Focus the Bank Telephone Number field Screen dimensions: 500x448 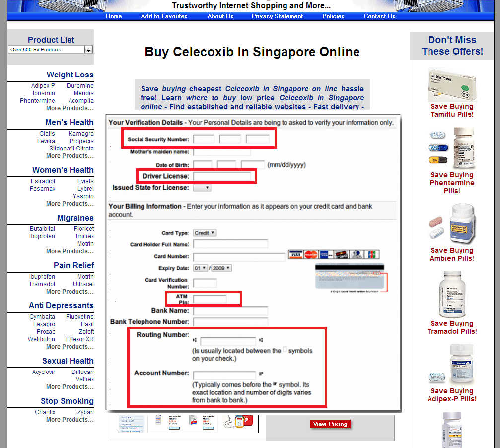tap(230, 322)
